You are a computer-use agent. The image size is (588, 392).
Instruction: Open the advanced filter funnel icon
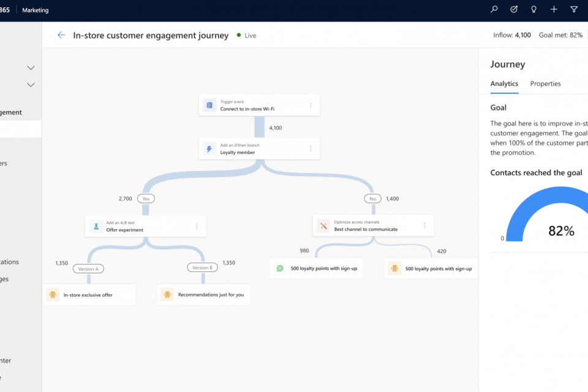click(574, 10)
